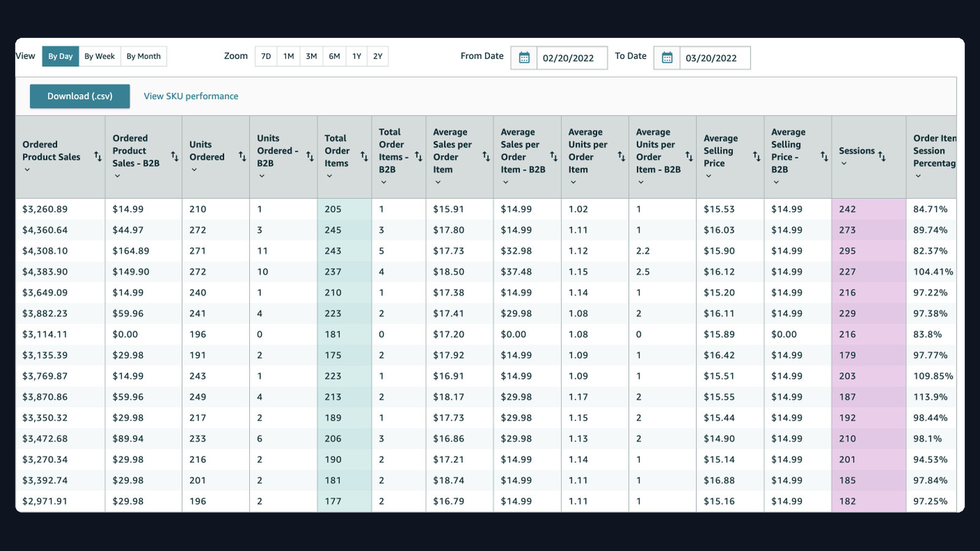Viewport: 980px width, 551px height.
Task: Open View SKU performance link
Action: (x=191, y=96)
